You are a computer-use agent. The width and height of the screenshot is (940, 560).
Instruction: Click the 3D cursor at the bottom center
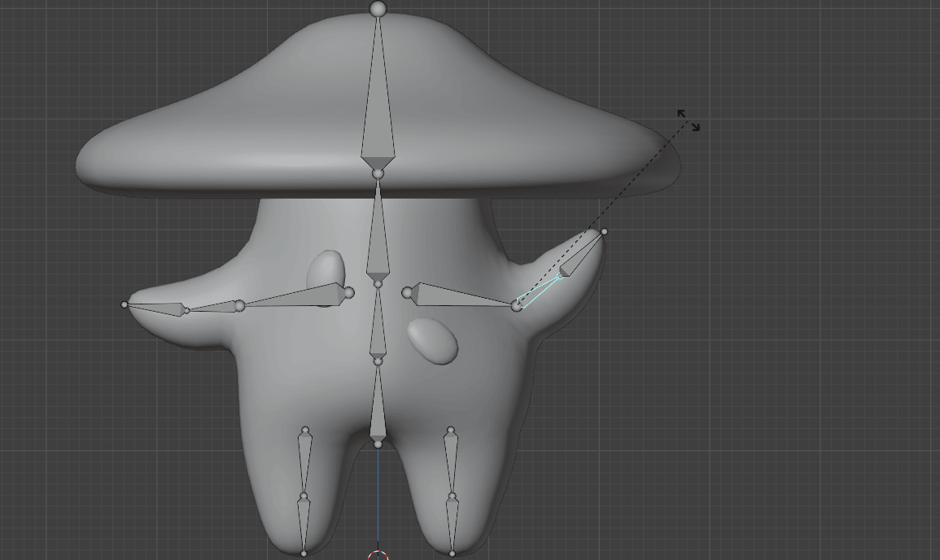click(378, 557)
